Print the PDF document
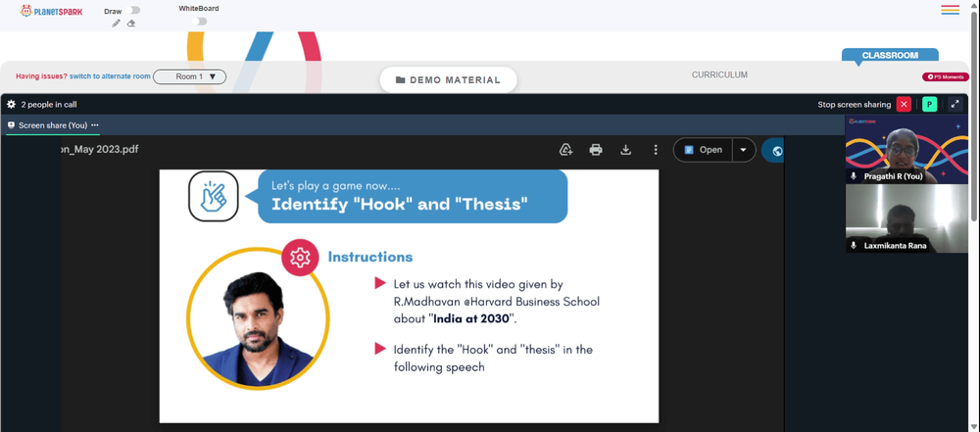Image resolution: width=980 pixels, height=432 pixels. tap(596, 150)
